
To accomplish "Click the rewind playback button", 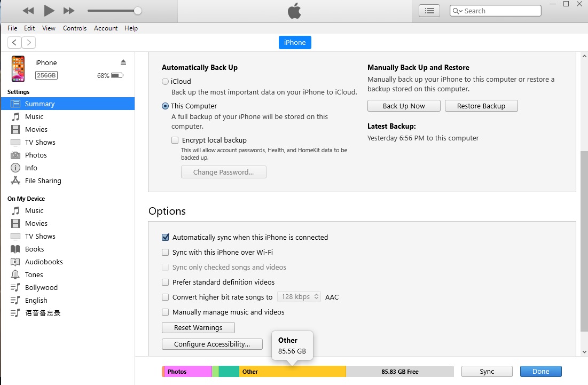I will pos(28,11).
